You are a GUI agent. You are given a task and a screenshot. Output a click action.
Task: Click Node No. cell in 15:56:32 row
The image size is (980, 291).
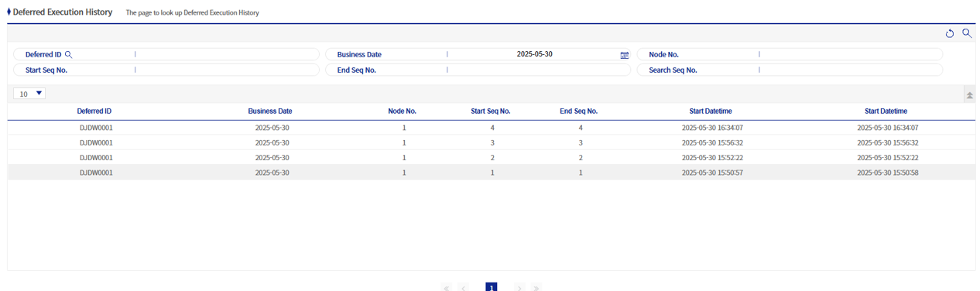404,143
